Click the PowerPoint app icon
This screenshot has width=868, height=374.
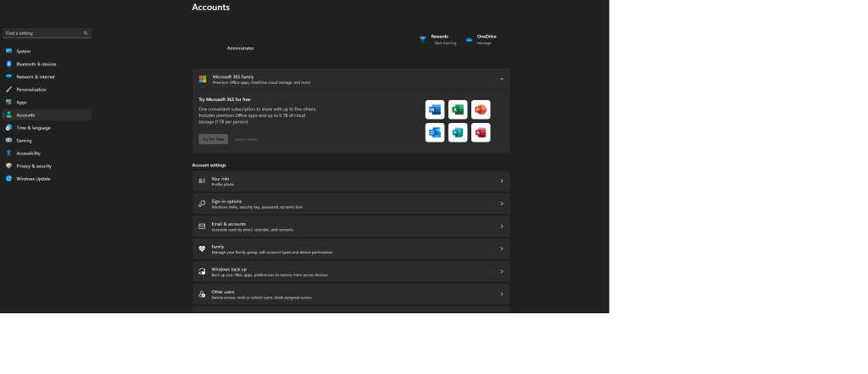point(481,109)
